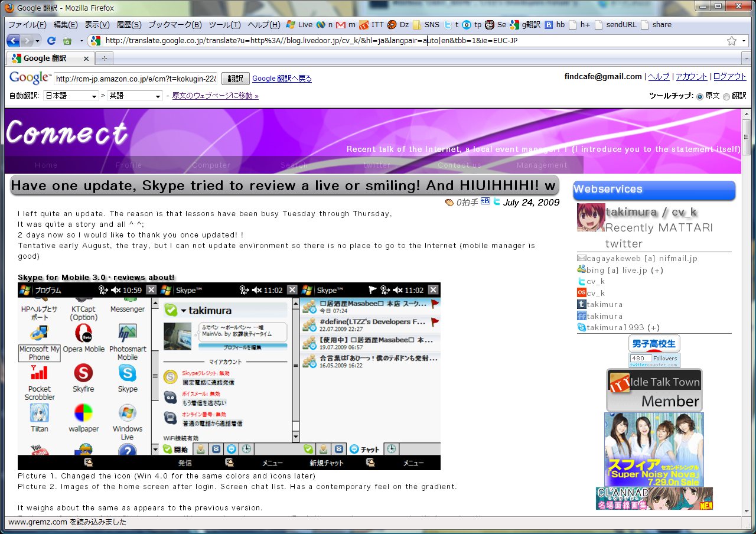The width and height of the screenshot is (756, 534).
Task: Open the source language dropdown (日本語)
Action: (x=71, y=96)
